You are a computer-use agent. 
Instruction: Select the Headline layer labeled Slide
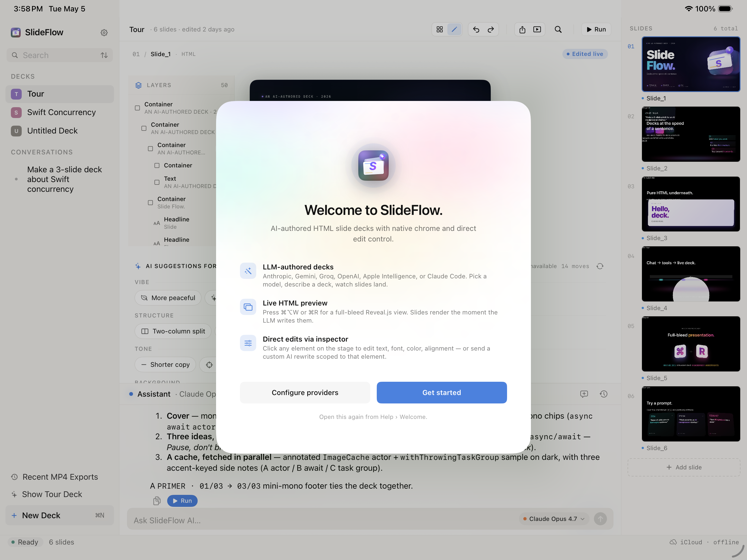[185, 223]
